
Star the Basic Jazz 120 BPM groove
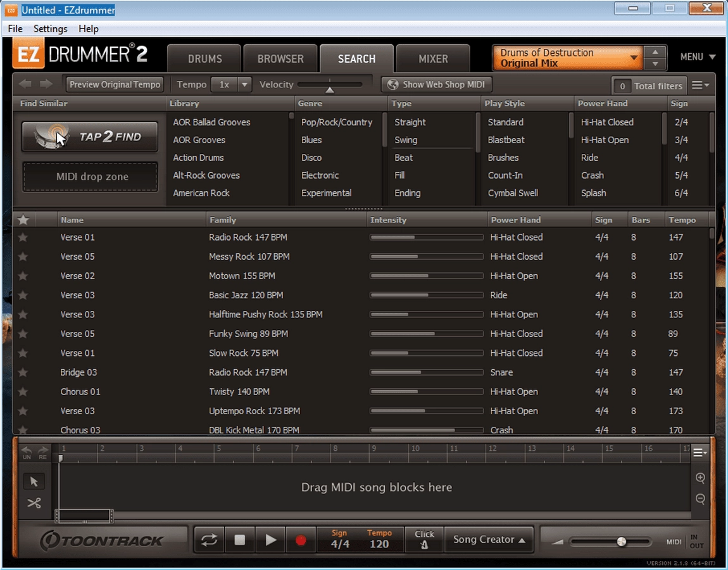[x=23, y=295]
